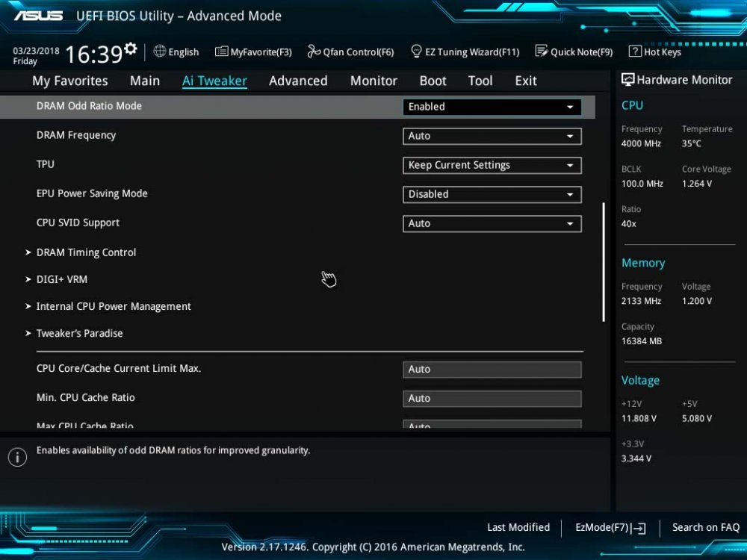Screen dimensions: 747x560
Task: Click the Hardware Monitor heading
Action: point(684,80)
